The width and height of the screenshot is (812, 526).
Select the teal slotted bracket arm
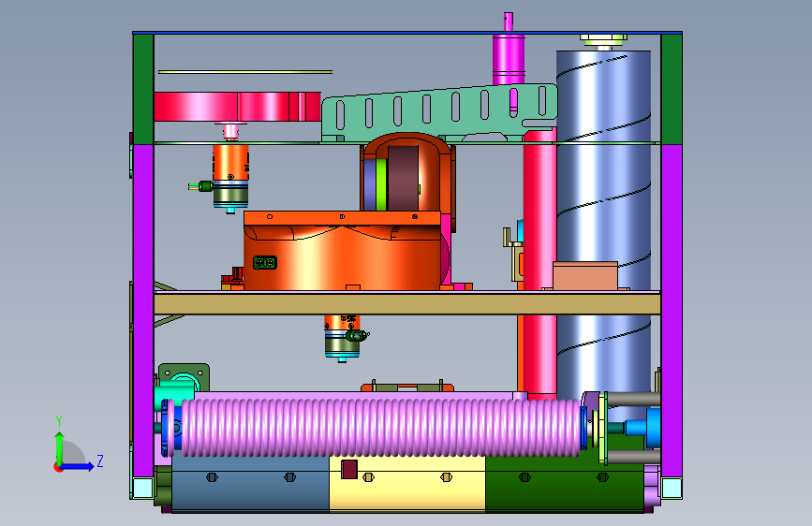click(439, 112)
